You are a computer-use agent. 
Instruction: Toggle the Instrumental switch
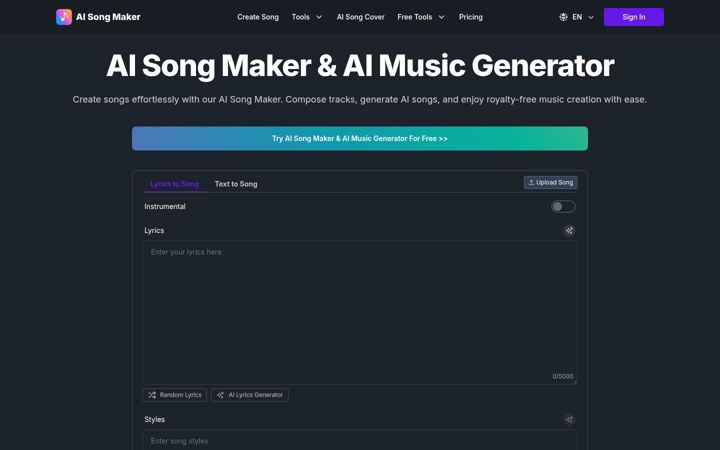[563, 207]
